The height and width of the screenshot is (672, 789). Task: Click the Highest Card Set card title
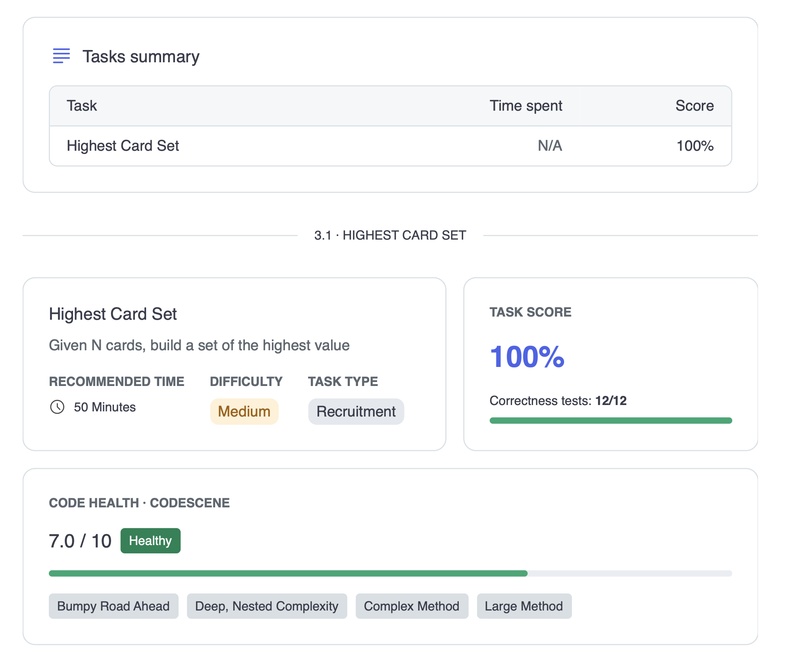coord(113,314)
